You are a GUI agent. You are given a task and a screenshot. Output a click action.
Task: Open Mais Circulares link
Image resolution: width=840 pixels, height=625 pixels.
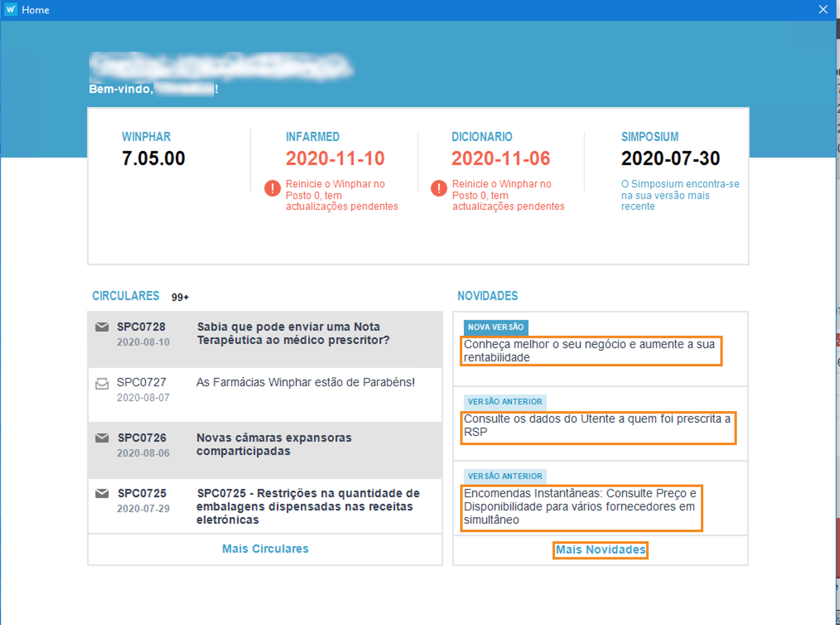click(x=265, y=549)
